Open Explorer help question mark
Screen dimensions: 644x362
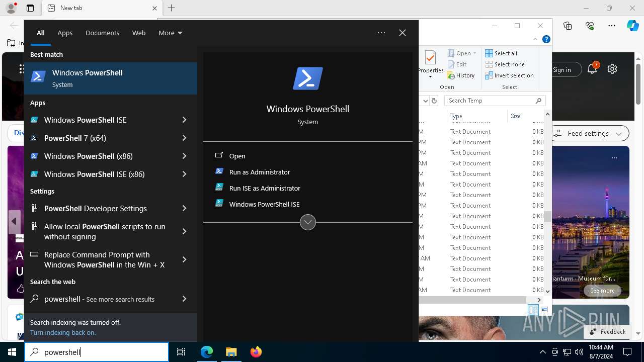click(x=546, y=39)
